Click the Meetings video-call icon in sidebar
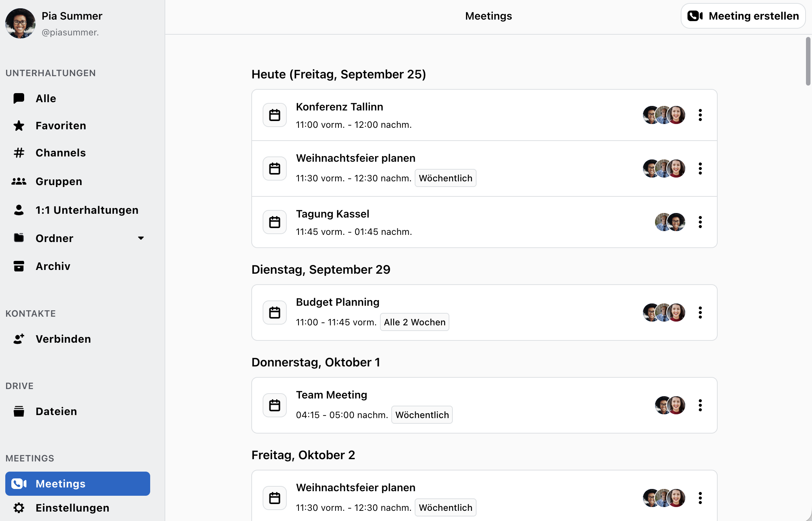This screenshot has height=521, width=812. coord(19,484)
